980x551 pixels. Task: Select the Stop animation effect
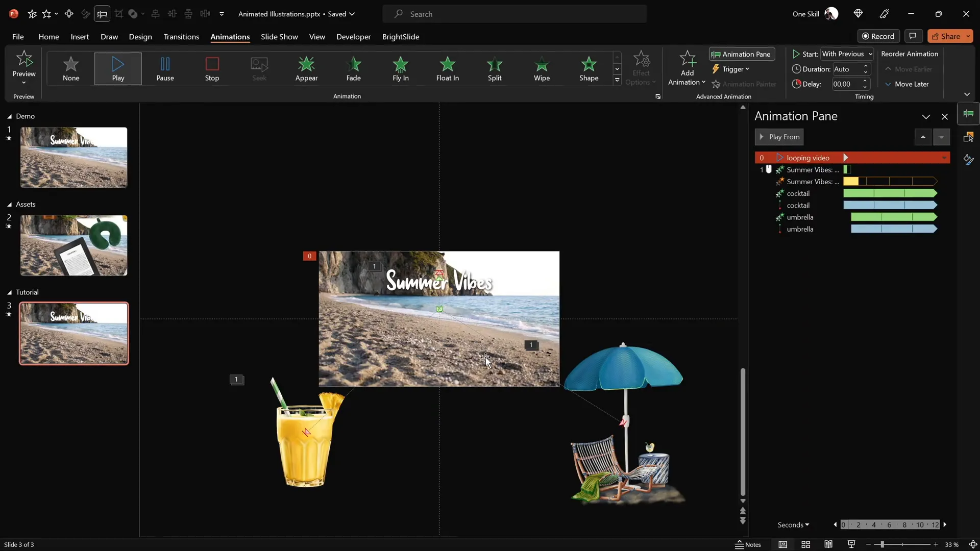pyautogui.click(x=212, y=69)
